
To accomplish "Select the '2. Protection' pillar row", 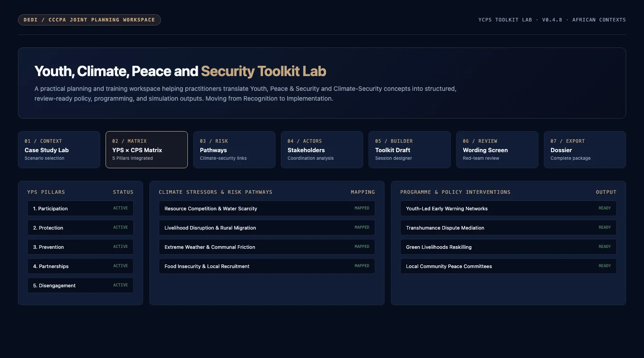I will [80, 228].
